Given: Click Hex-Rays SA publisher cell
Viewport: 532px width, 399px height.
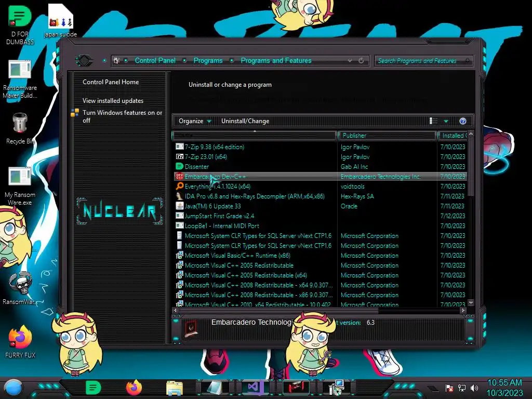Looking at the screenshot, I should pyautogui.click(x=357, y=196).
